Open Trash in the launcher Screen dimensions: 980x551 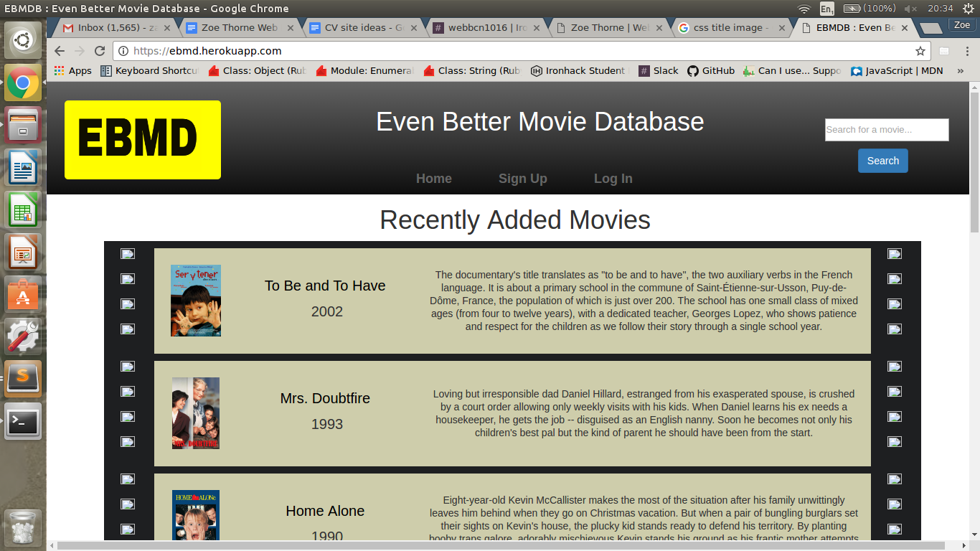click(x=23, y=528)
